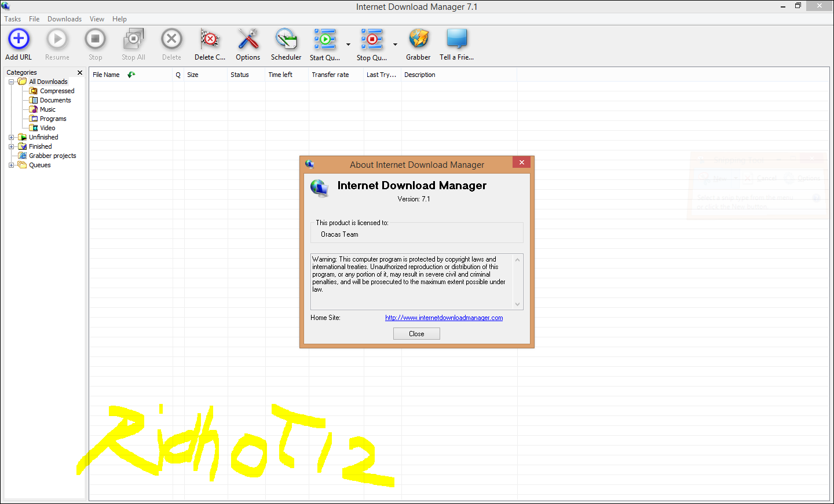Click the warning text scroll-down arrow
Viewport: 834px width, 504px height.
(x=518, y=304)
